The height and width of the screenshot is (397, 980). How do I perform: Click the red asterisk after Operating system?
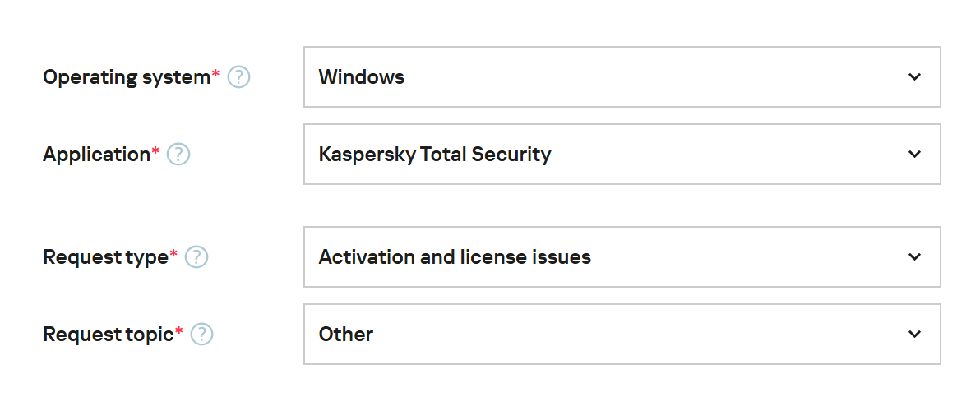pyautogui.click(x=216, y=74)
